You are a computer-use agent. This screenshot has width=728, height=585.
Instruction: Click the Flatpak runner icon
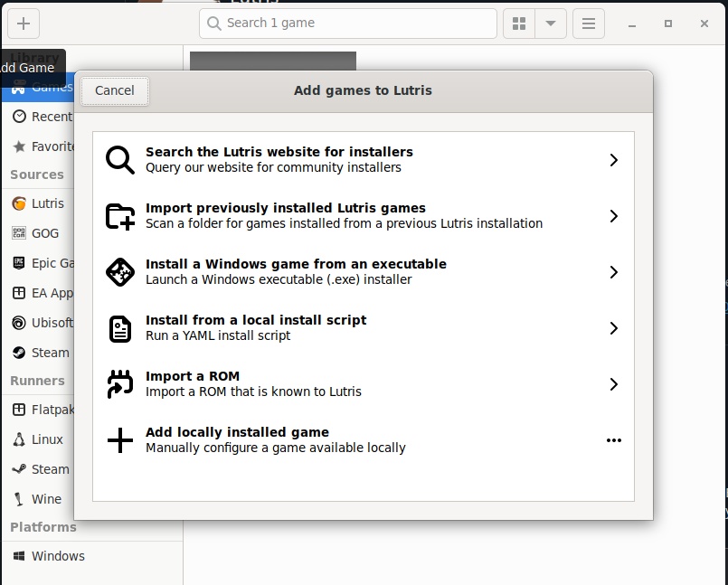pos(19,409)
